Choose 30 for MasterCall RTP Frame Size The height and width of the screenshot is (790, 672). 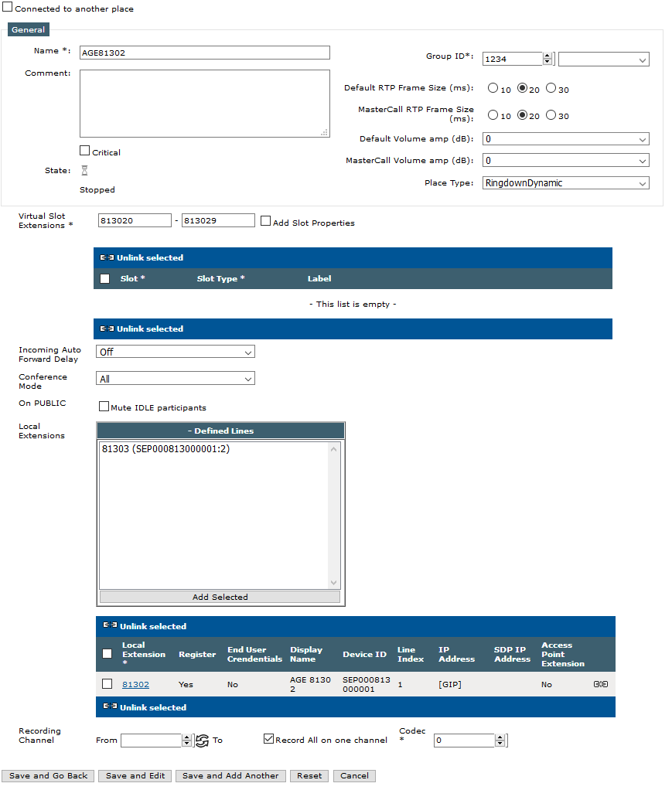pos(551,115)
